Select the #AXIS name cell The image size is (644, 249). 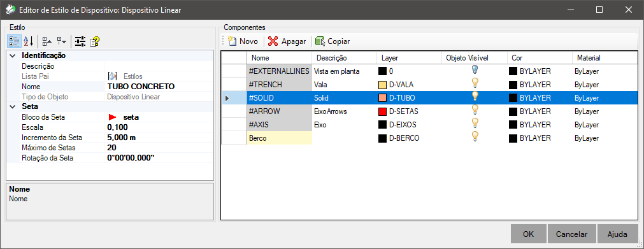(279, 125)
